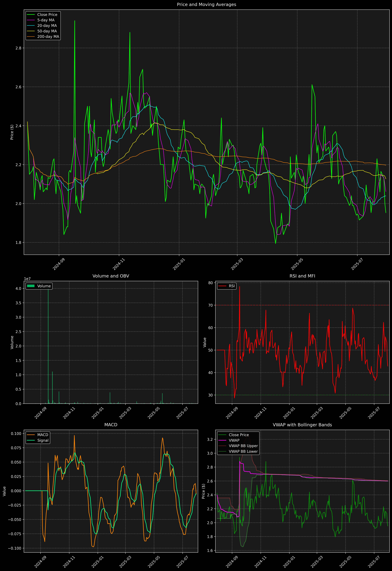Click the red RSI legend line swatch
Screen dimensions: 392x571
click(222, 286)
